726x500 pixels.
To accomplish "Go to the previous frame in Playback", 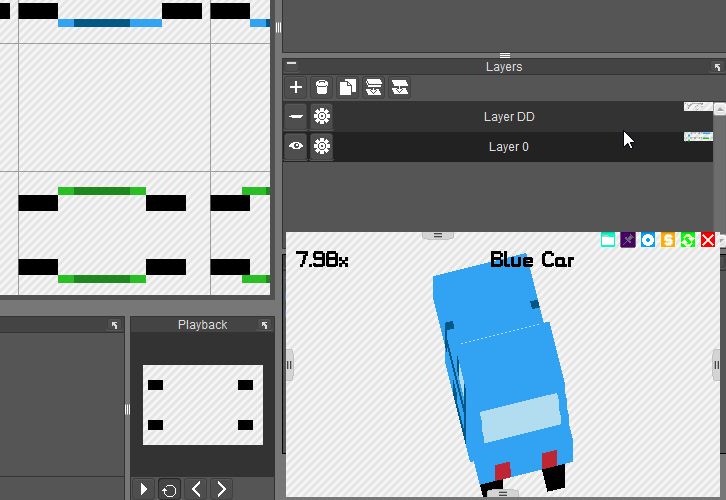I will 195,489.
